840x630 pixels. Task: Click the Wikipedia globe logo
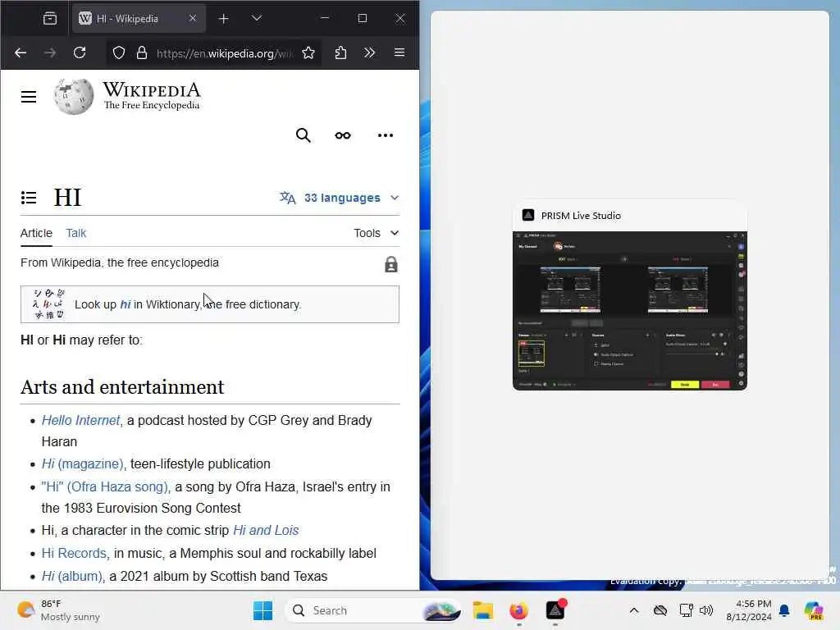(73, 97)
